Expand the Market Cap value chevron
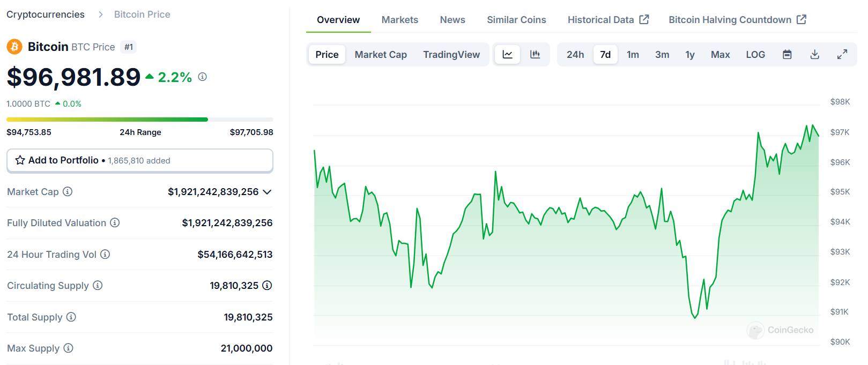 point(268,192)
